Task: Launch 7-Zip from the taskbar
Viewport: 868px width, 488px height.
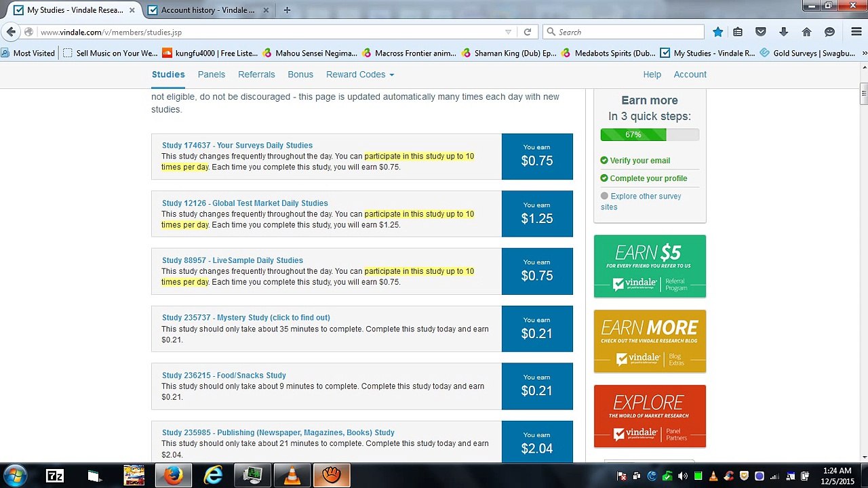Action: pos(55,476)
